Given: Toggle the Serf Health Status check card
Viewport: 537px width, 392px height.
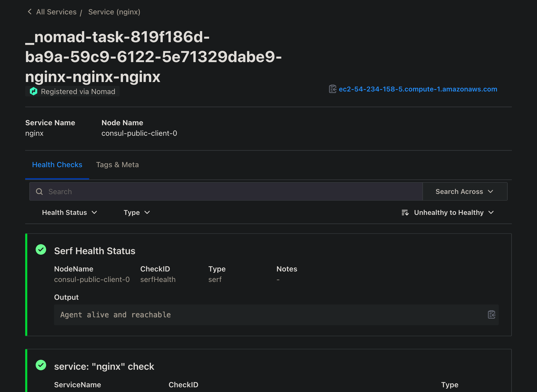Looking at the screenshot, I should pyautogui.click(x=95, y=251).
